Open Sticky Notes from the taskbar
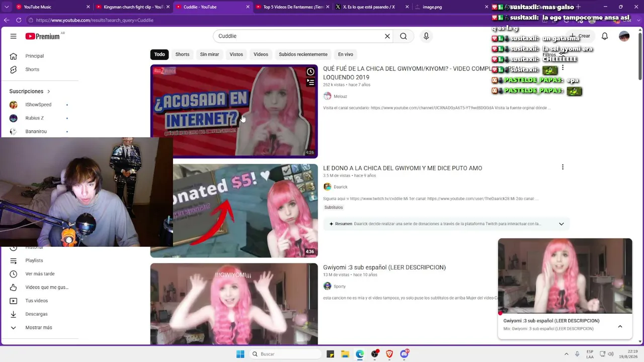 [331, 354]
